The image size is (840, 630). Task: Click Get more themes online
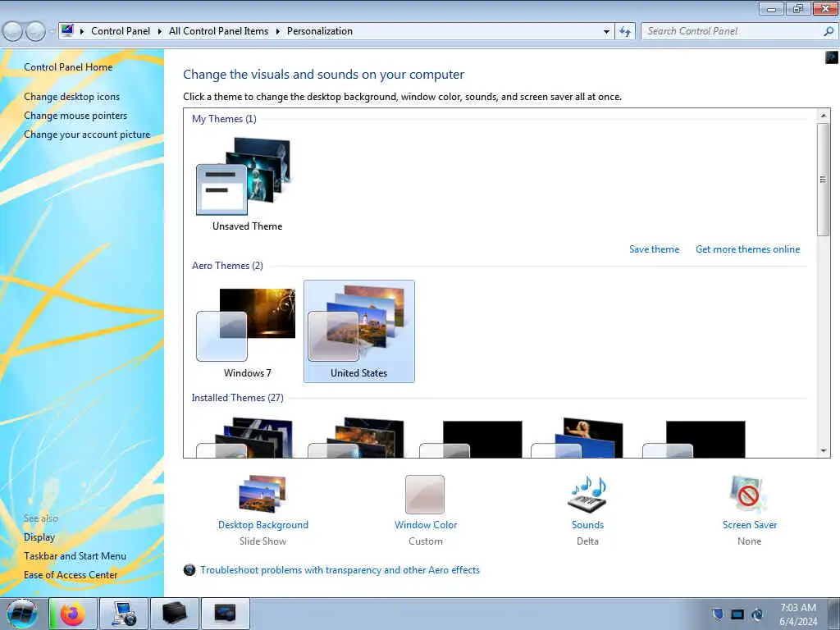tap(747, 249)
